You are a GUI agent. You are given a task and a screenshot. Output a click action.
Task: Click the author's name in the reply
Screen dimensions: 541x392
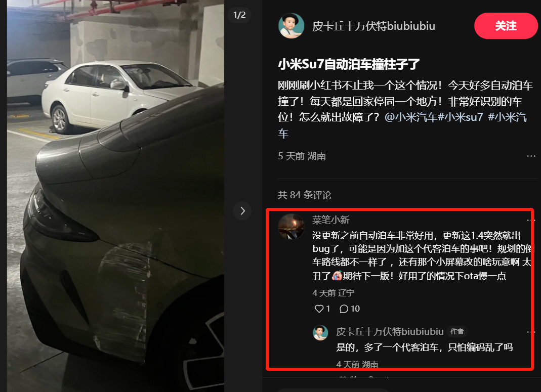[x=390, y=332]
